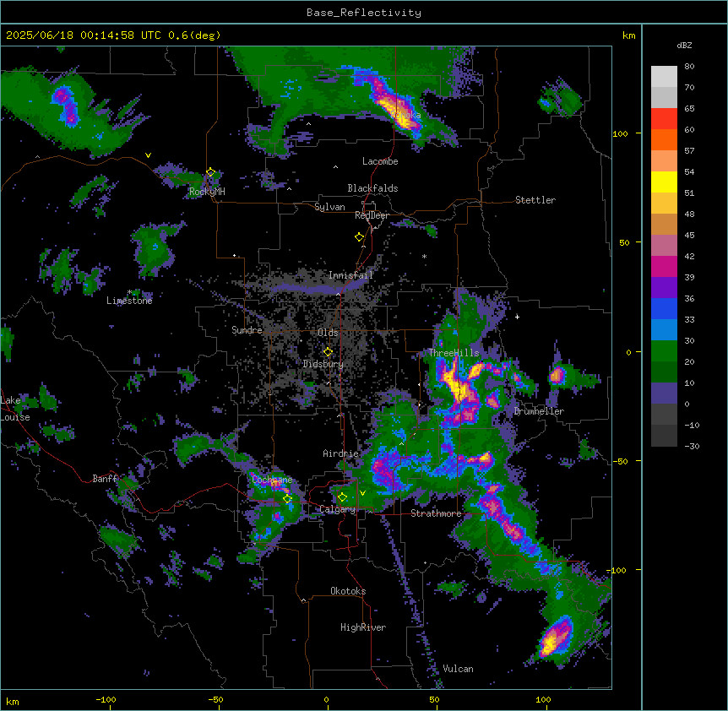The height and width of the screenshot is (711, 728).
Task: Select the orange 57-60 dBZ legend swatch
Action: 664,139
